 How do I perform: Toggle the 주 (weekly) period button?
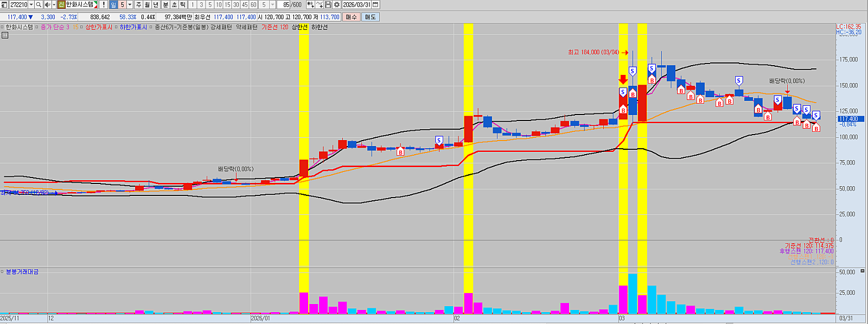tap(139, 4)
